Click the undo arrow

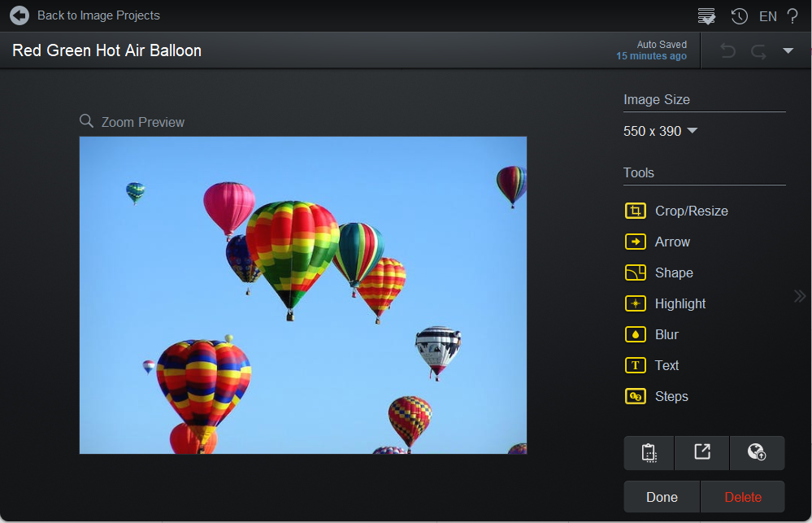tap(728, 50)
